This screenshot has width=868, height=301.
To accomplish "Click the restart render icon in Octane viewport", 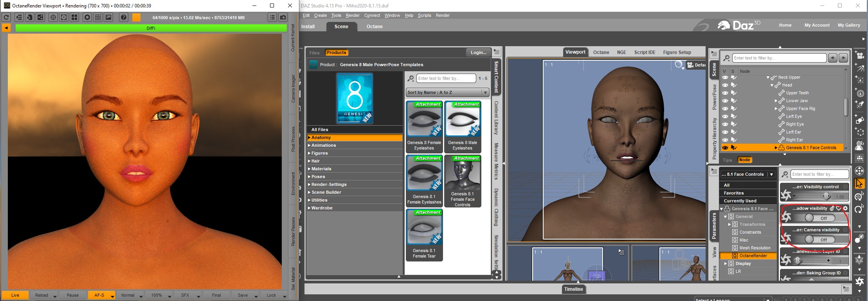I will [6, 17].
